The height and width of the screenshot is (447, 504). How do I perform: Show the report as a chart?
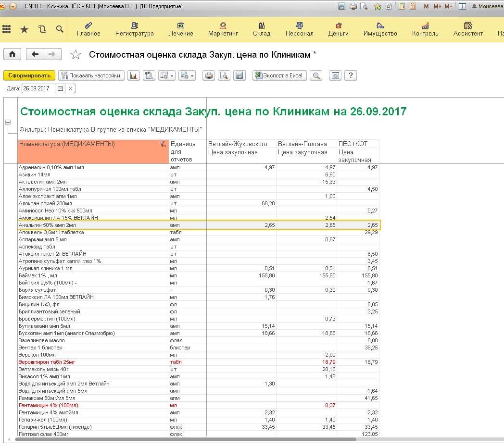click(x=134, y=75)
